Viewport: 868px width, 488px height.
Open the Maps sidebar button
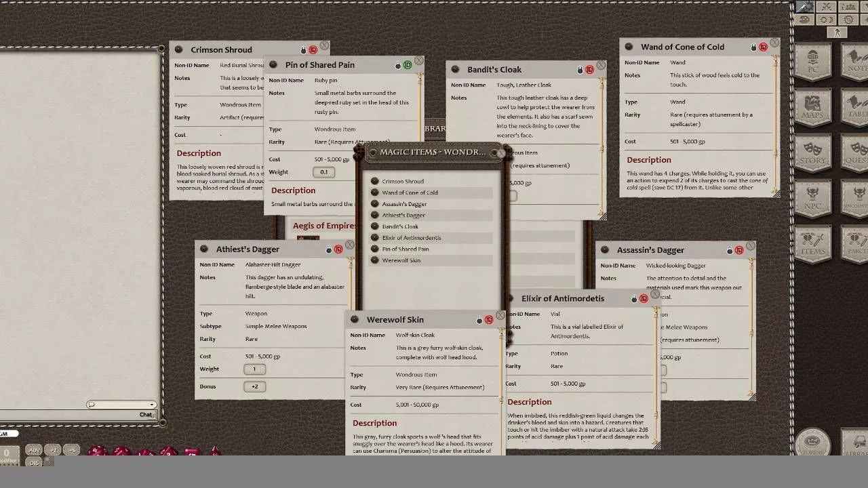tap(813, 108)
